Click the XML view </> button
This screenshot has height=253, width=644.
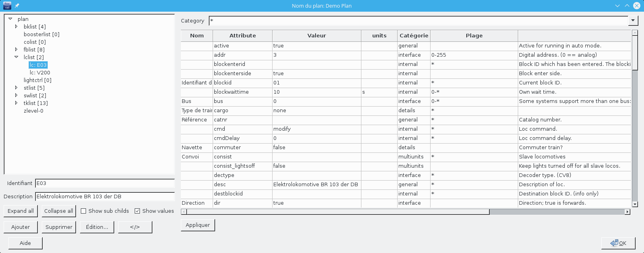pyautogui.click(x=135, y=227)
